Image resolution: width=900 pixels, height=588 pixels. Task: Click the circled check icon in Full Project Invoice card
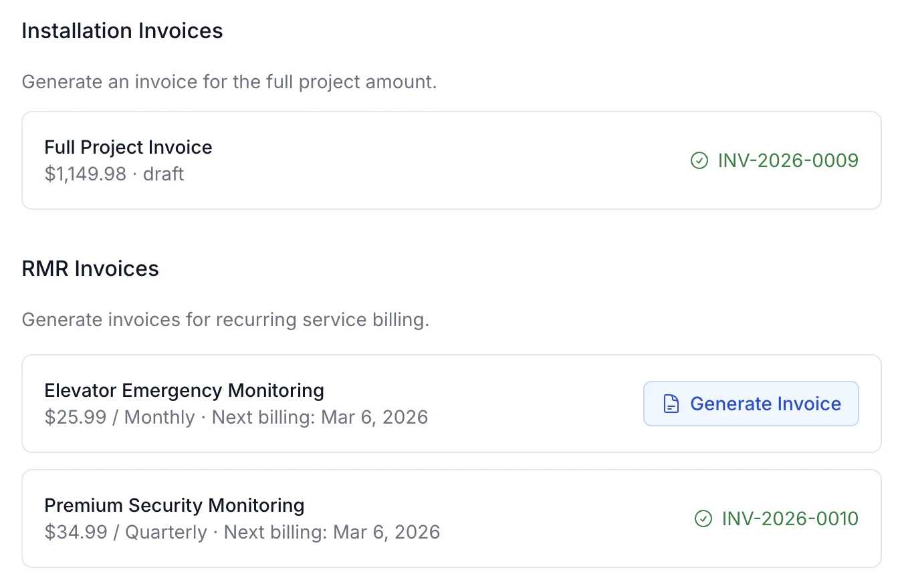click(698, 160)
